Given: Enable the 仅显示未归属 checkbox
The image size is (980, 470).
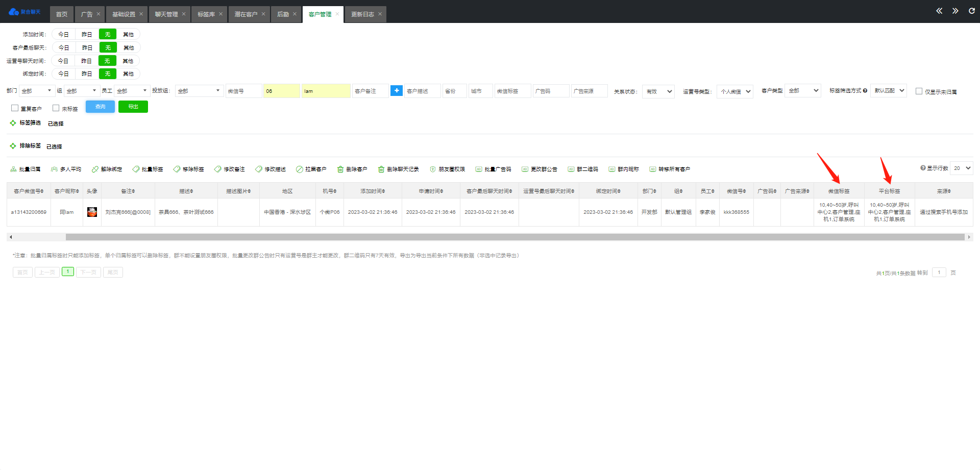Looking at the screenshot, I should click(919, 91).
